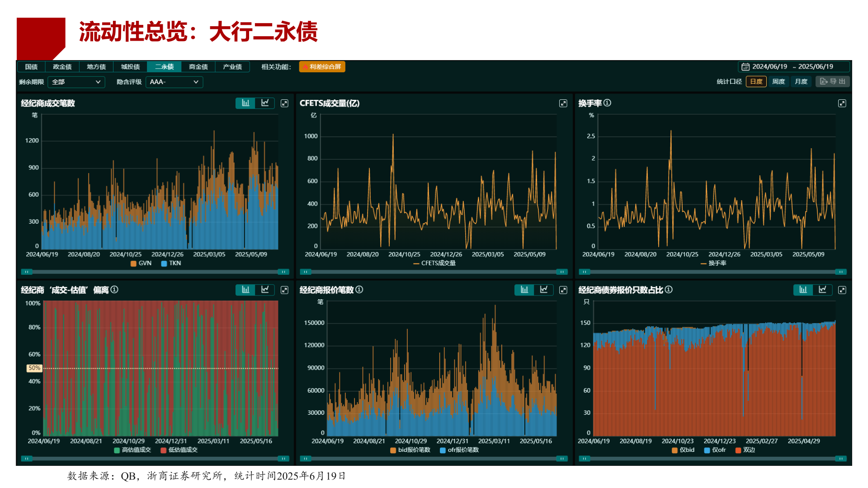Switch 经纪商报价笔数 chart to bar view
Screen dimensions: 868x488
[524, 290]
